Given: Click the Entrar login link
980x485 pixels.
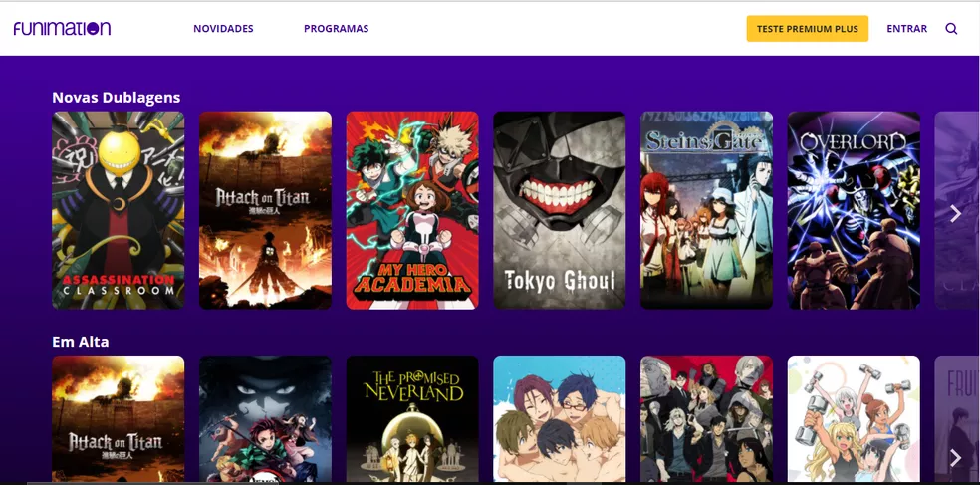Looking at the screenshot, I should pyautogui.click(x=907, y=29).
